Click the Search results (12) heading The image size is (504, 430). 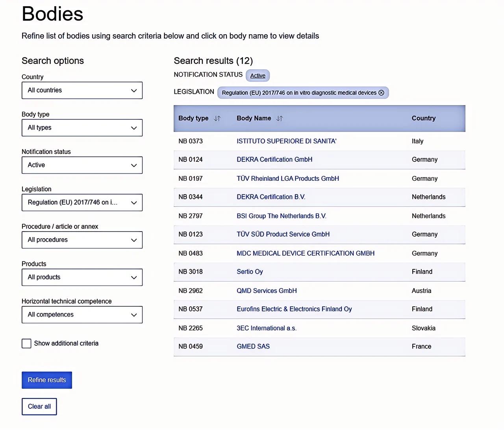(213, 61)
